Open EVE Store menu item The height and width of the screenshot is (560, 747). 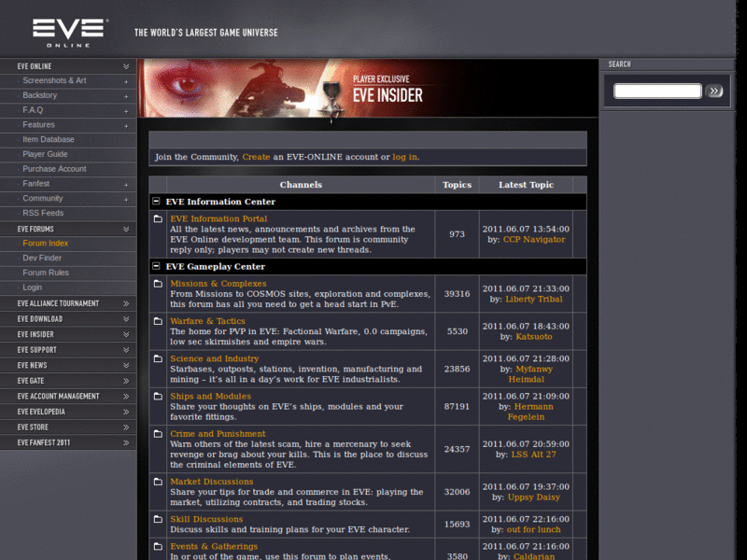[68, 427]
